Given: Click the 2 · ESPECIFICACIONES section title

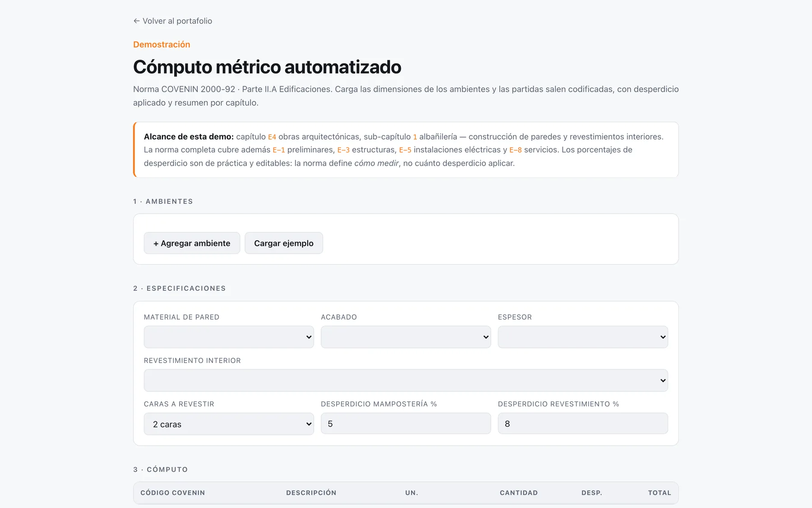Looking at the screenshot, I should [x=180, y=288].
